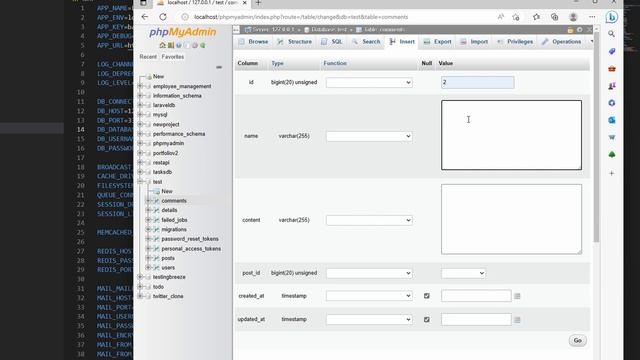Open calendar picker for created_at
640x360 pixels.
click(517, 296)
